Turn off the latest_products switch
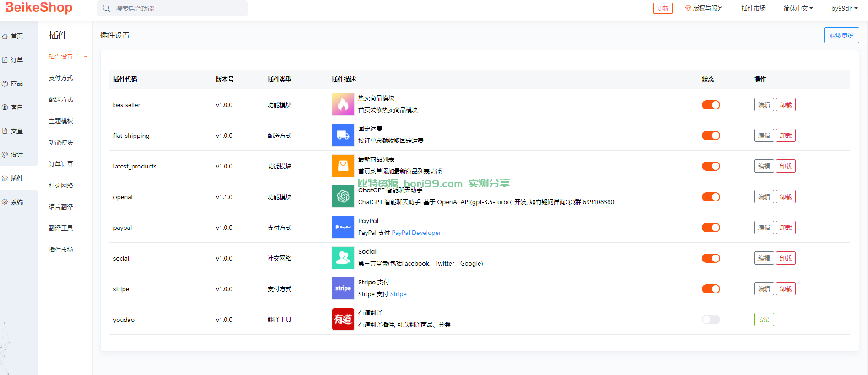Screen dimensions: 868x375 (711, 166)
